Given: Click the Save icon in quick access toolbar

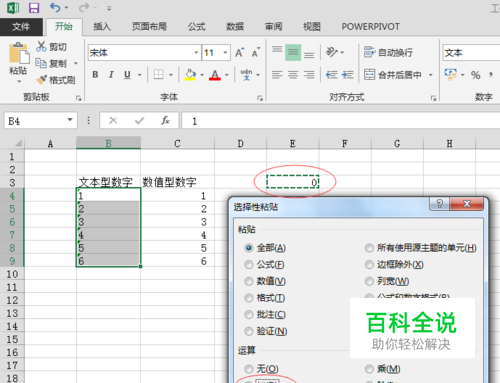Looking at the screenshot, I should point(34,7).
